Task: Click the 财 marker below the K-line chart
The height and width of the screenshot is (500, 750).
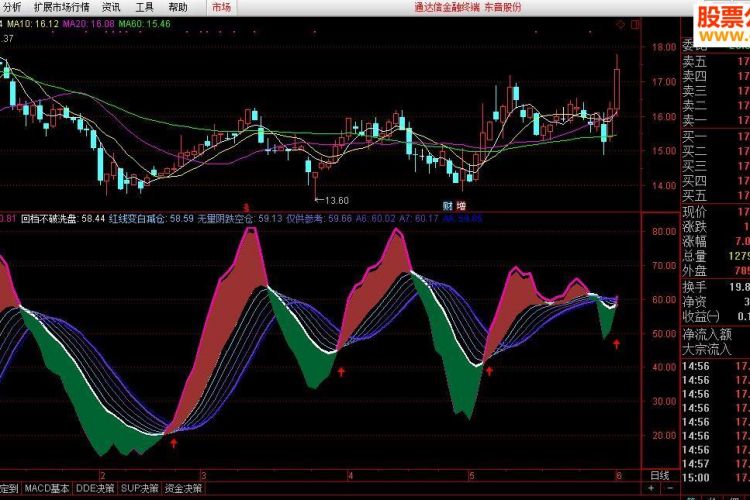Action: pos(448,206)
